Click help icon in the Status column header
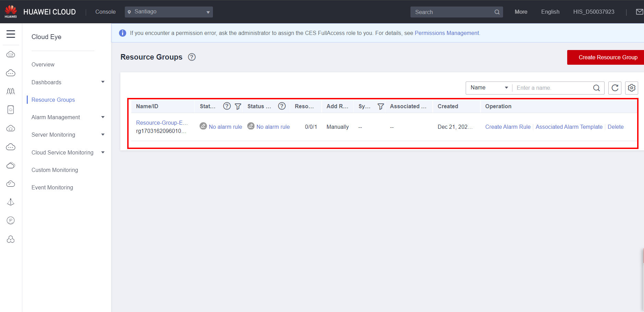644x312 pixels. coord(282,106)
